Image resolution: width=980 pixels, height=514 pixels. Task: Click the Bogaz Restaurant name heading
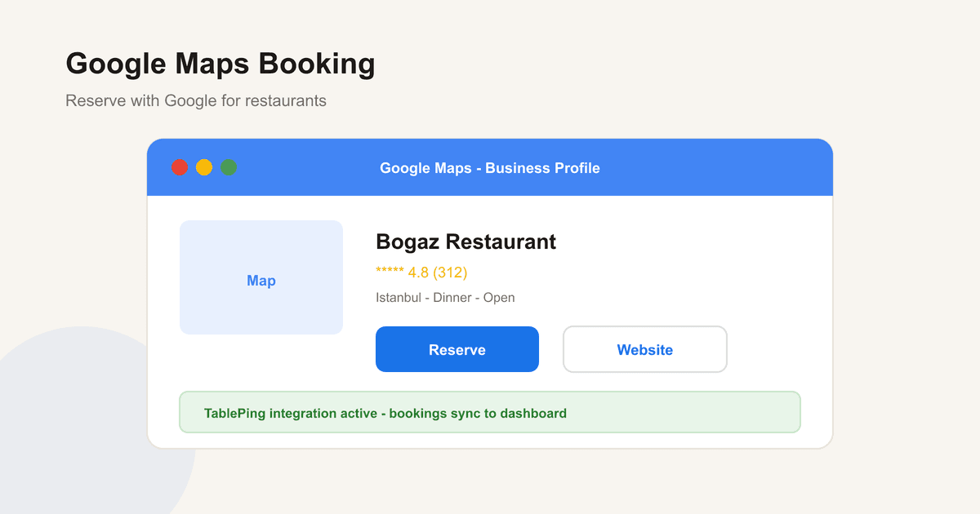465,241
